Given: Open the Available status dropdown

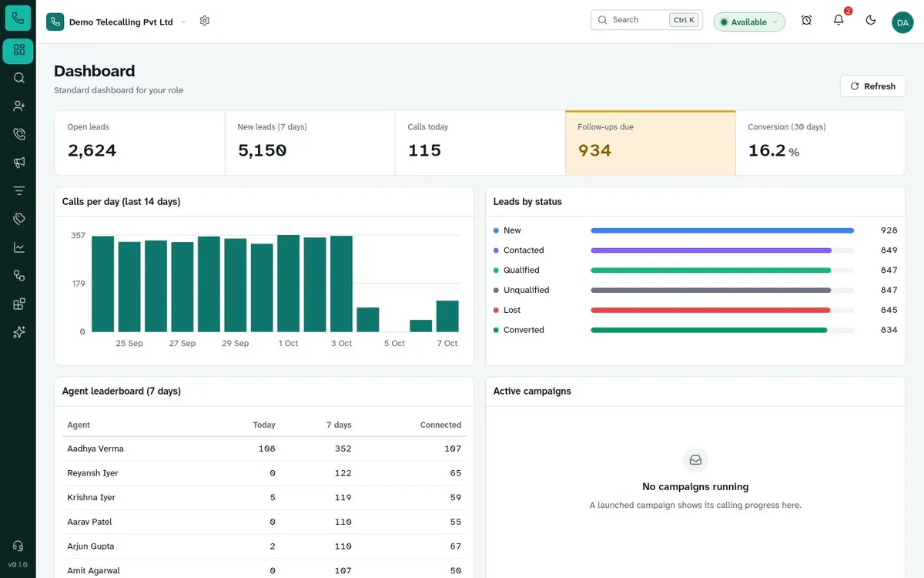Looking at the screenshot, I should tap(749, 22).
